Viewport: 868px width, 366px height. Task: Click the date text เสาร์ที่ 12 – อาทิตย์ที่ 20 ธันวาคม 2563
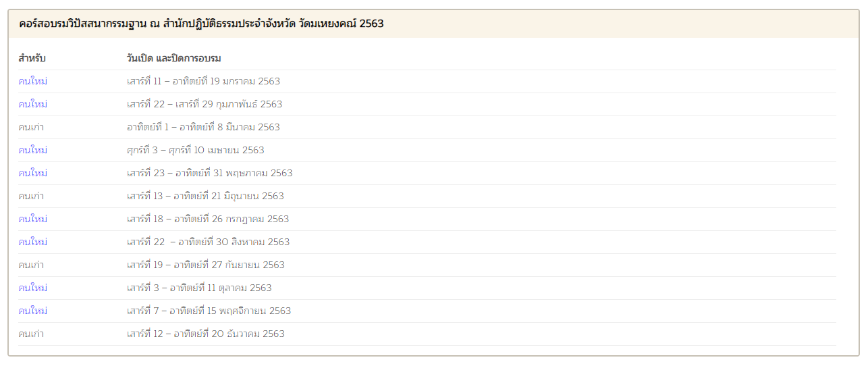pyautogui.click(x=206, y=334)
